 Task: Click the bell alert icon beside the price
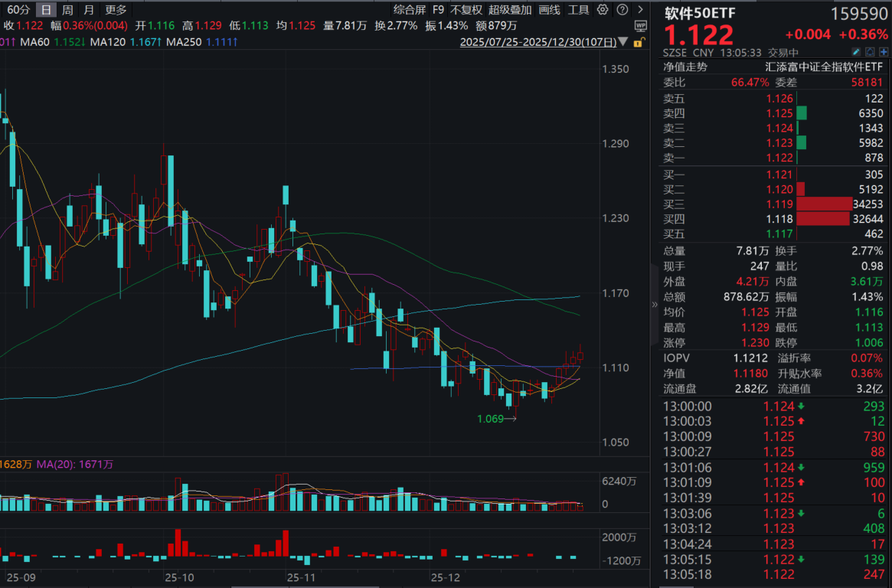click(x=871, y=51)
